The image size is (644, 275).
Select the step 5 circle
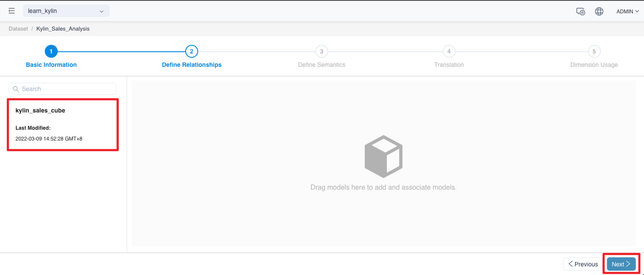coord(594,52)
